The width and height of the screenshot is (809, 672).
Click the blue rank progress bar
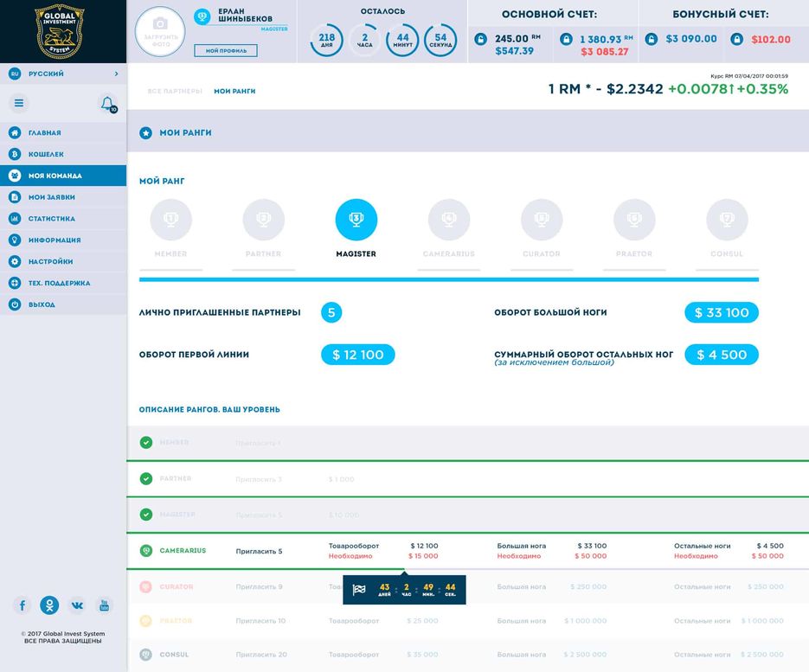pos(449,279)
